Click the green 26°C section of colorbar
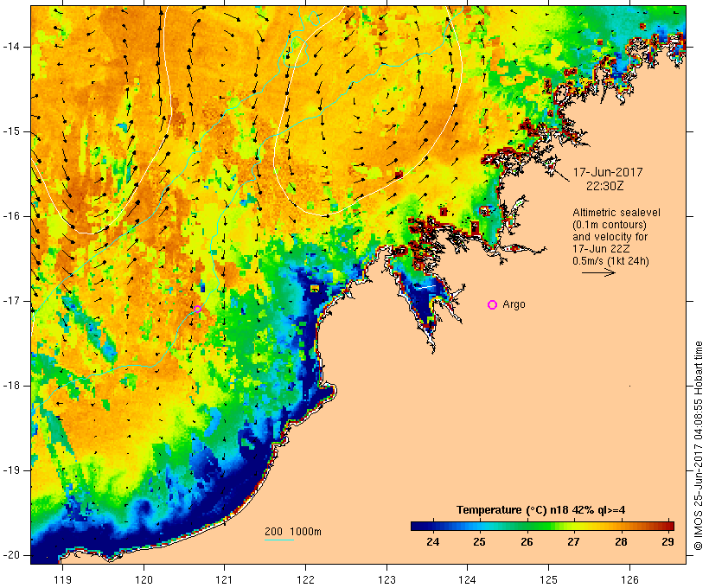The image size is (709, 588). [527, 526]
